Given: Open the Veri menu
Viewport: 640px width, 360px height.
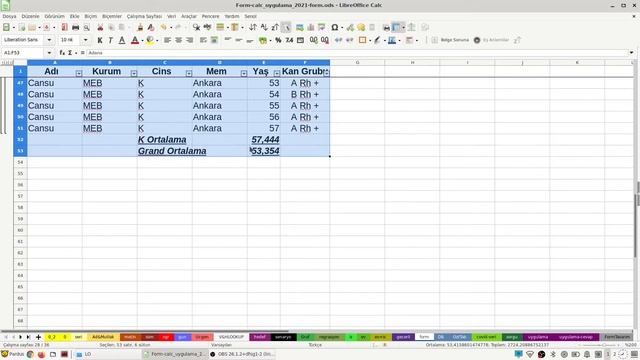Looking at the screenshot, I should [171, 16].
